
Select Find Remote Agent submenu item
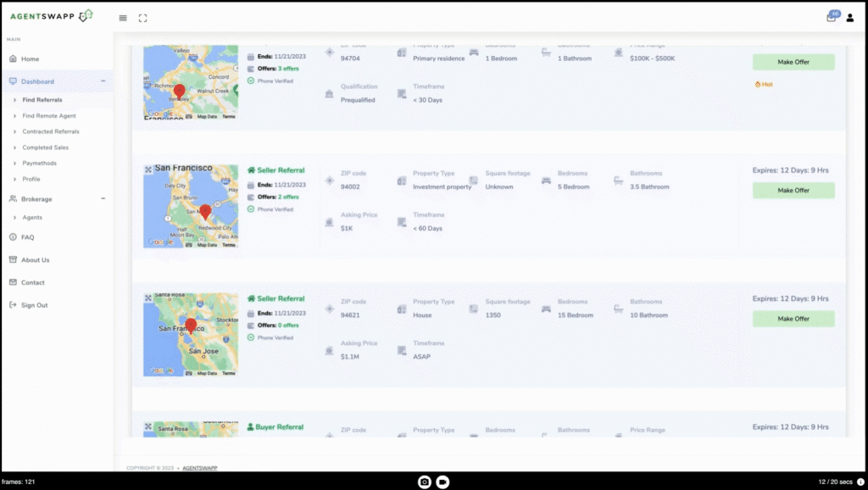point(49,115)
